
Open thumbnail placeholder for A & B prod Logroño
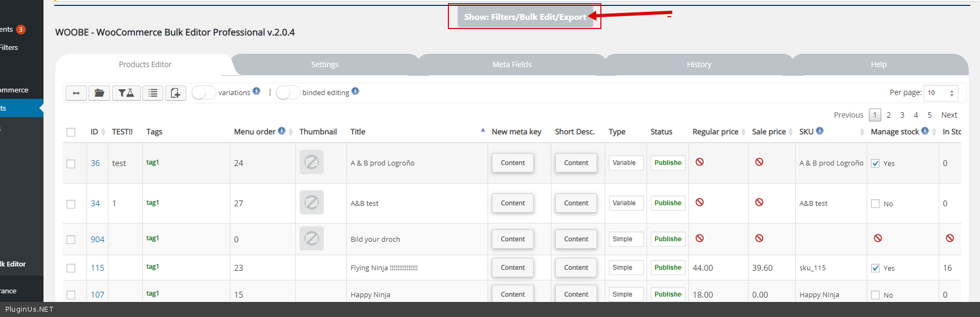[311, 162]
